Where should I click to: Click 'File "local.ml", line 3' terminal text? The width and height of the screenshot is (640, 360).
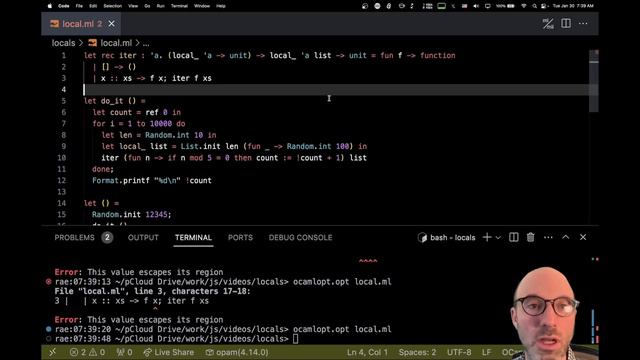[152, 291]
